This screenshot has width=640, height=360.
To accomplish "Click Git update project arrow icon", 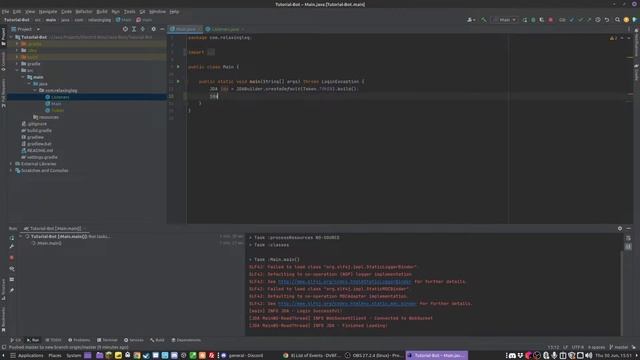I will tap(571, 20).
